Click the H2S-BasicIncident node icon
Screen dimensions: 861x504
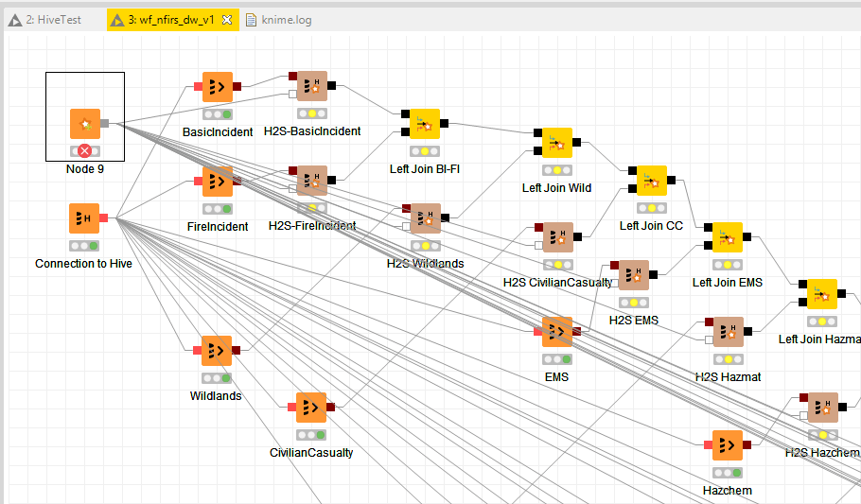[x=312, y=86]
